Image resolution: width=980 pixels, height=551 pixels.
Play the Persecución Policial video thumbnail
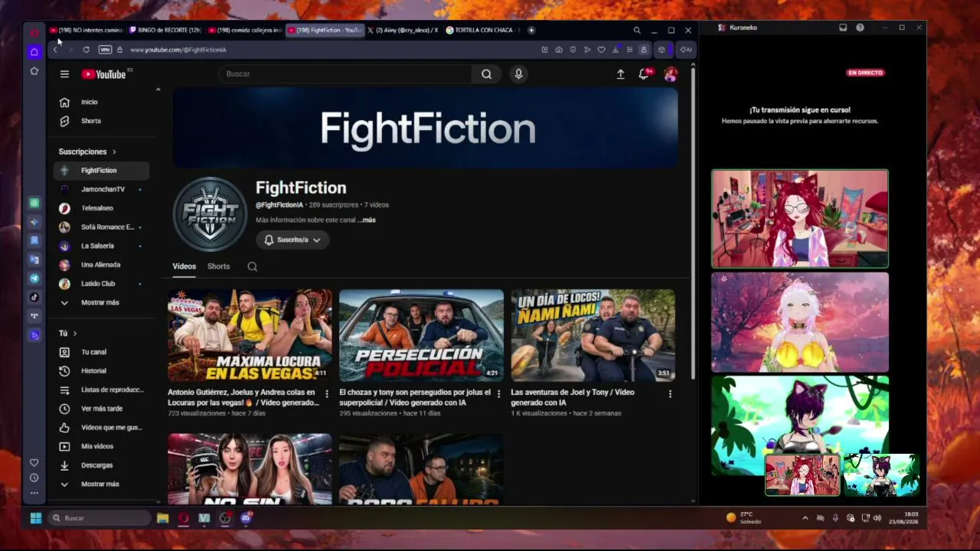click(x=421, y=335)
